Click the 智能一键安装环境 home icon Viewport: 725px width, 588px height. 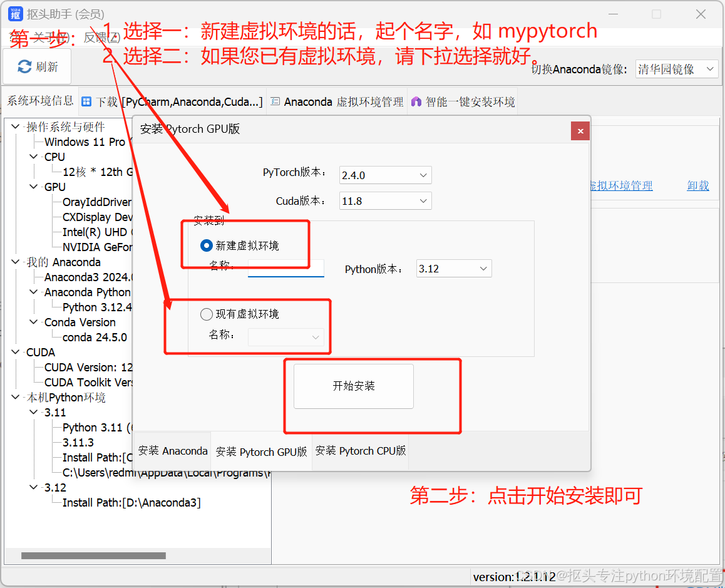415,101
